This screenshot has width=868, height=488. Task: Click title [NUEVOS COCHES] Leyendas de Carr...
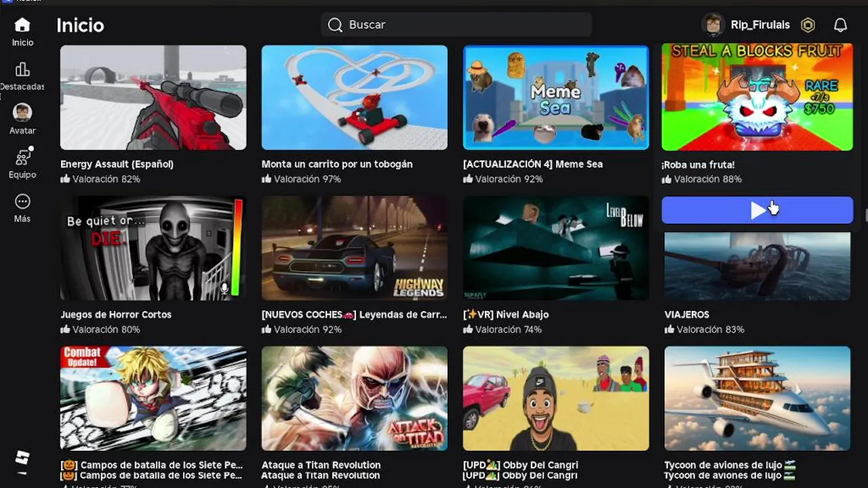[x=355, y=314]
